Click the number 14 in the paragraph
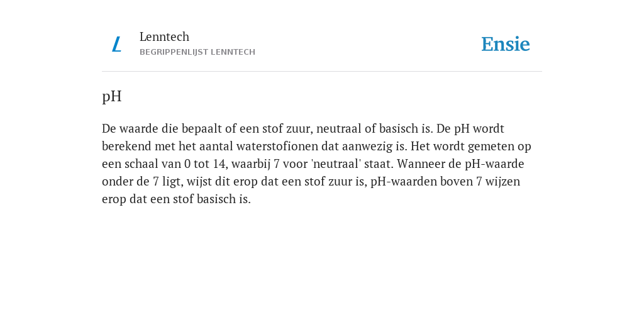 click(219, 164)
